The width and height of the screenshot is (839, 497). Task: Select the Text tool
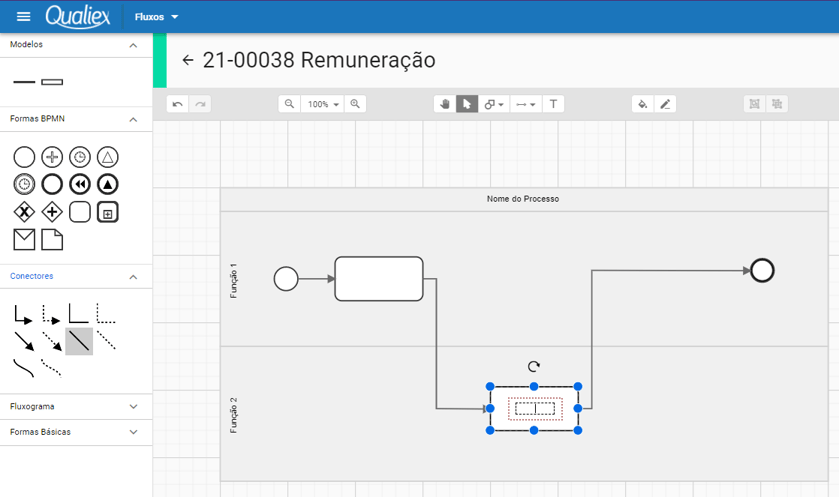coord(553,104)
